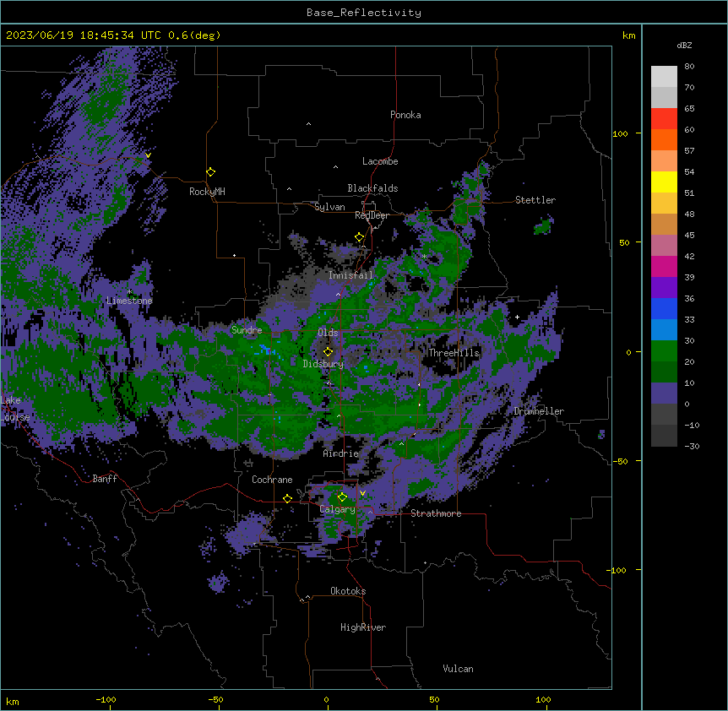The width and height of the screenshot is (728, 711).
Task: Click the km unit label at top right
Action: [629, 35]
